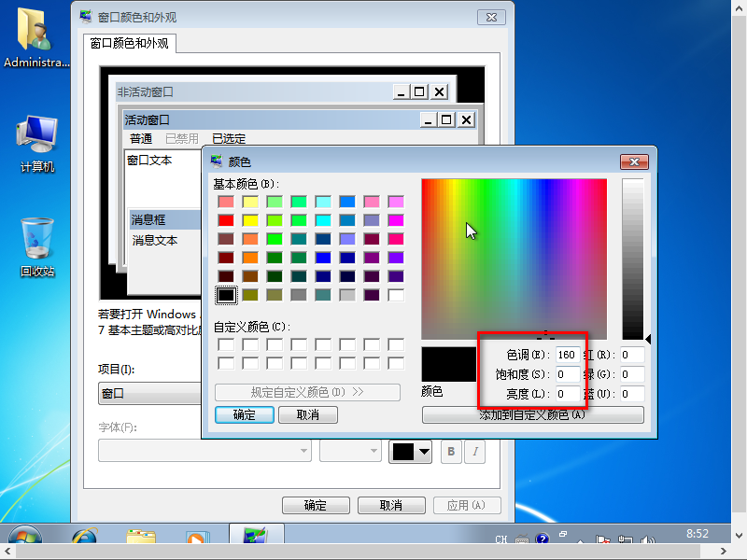
Task: Click the help icon in system tray
Action: pyautogui.click(x=542, y=539)
